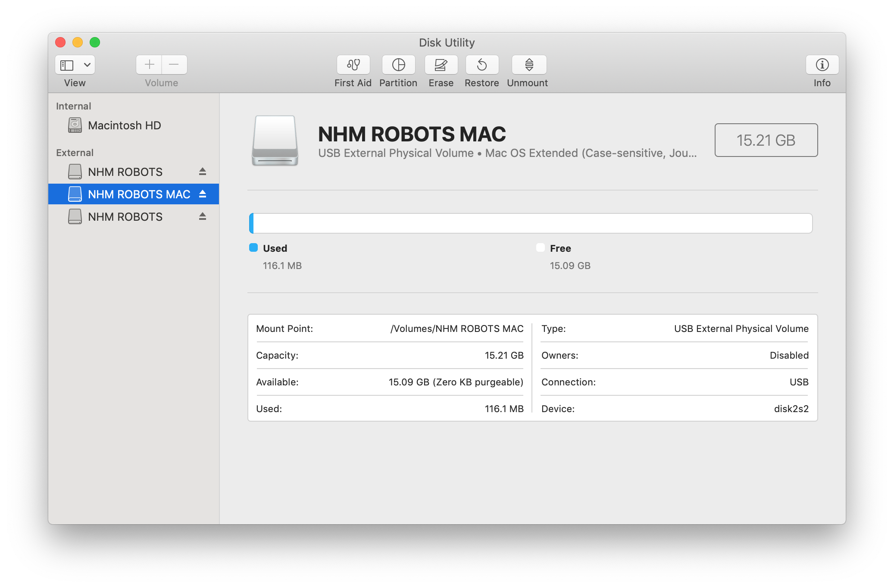The height and width of the screenshot is (588, 894).
Task: Run First Aid on the selected volume
Action: coord(353,65)
